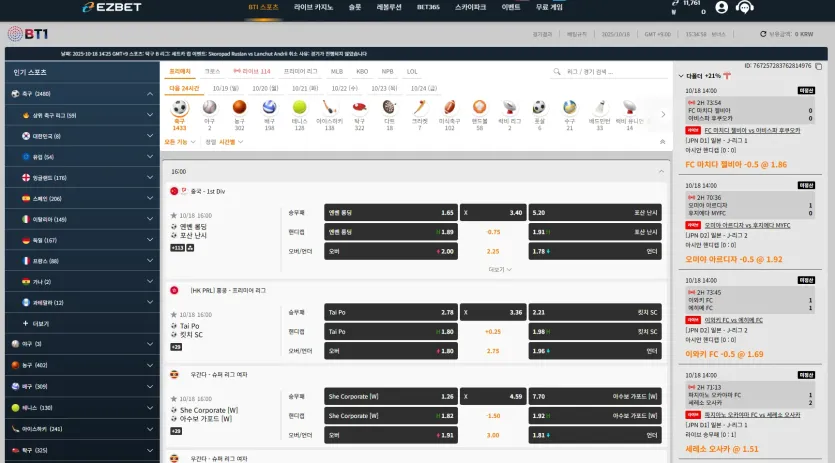Expand the England (176) row
This screenshot has width=835, height=463.
pyautogui.click(x=83, y=177)
